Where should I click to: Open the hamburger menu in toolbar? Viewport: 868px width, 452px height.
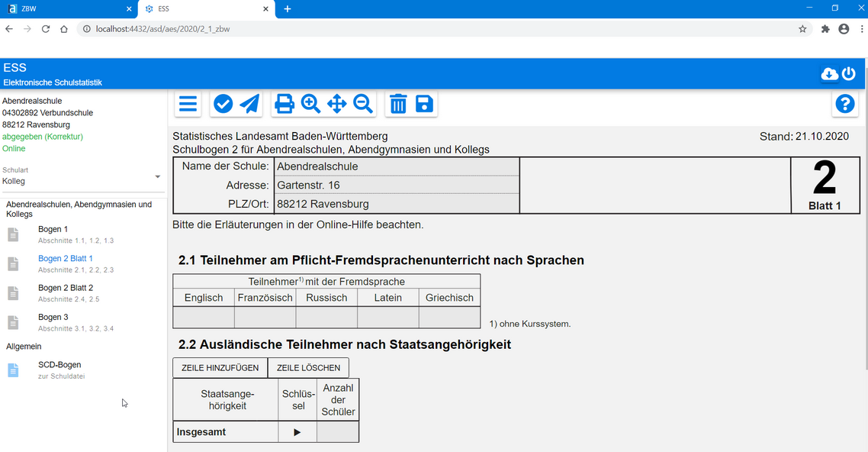click(x=188, y=104)
